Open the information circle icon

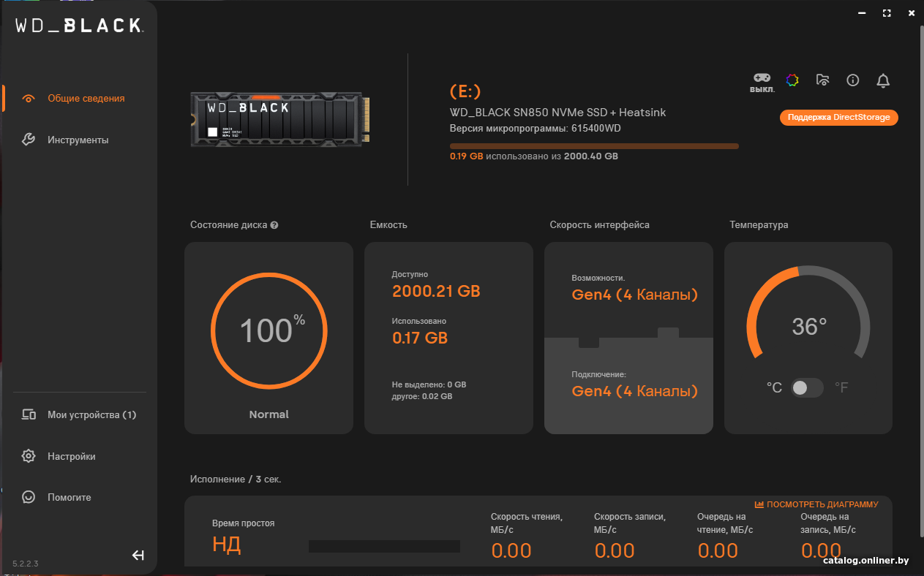(x=853, y=80)
